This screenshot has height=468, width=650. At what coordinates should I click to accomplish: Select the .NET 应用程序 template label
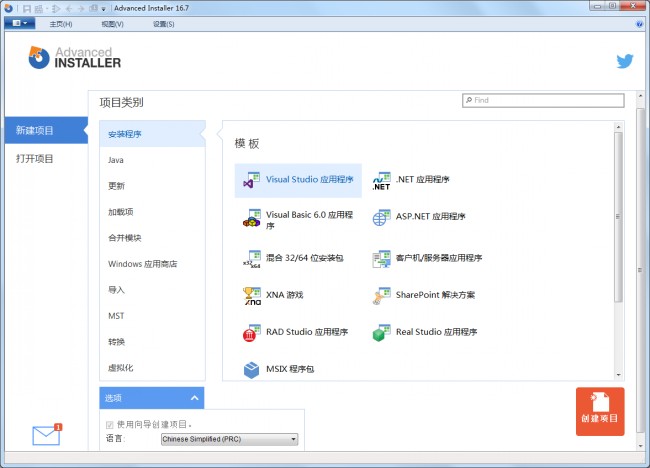pos(422,179)
